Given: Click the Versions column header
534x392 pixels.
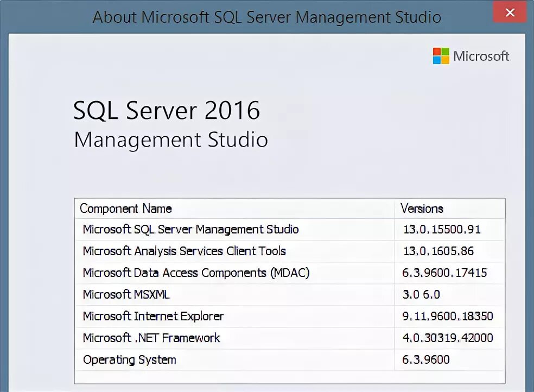Looking at the screenshot, I should pos(422,208).
